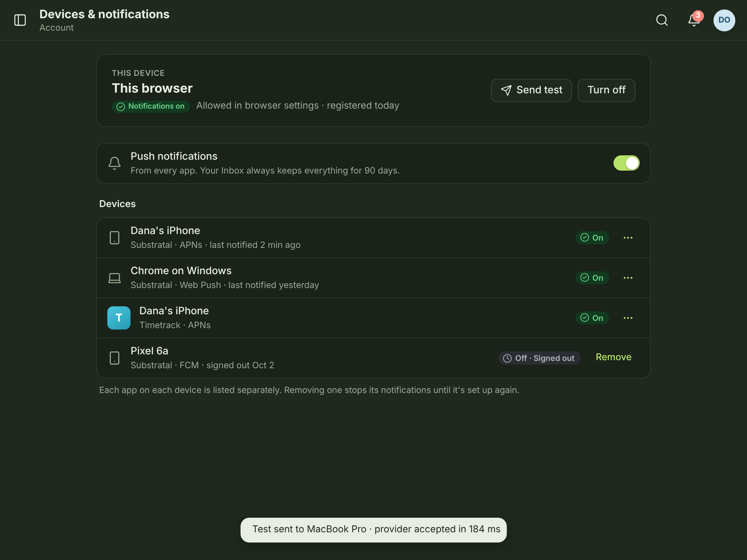Click the Push notifications title text
Screen dimensions: 747x560
174,156
